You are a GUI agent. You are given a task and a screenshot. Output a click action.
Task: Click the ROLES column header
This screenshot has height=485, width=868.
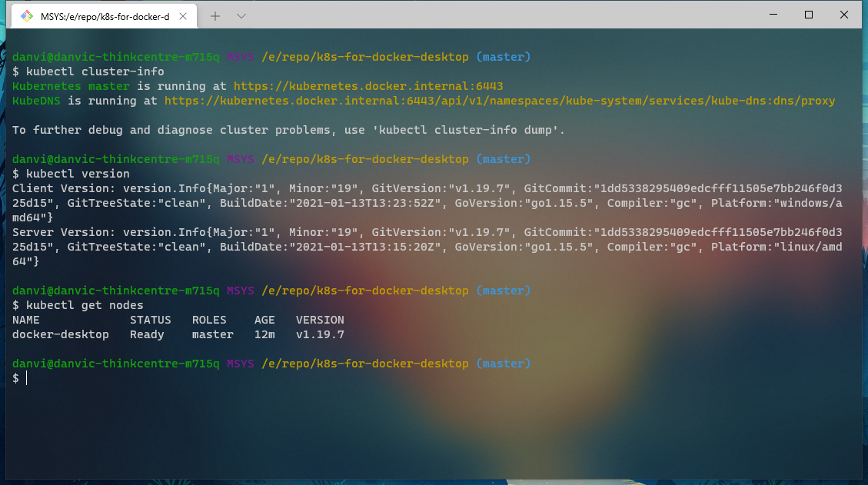click(x=209, y=320)
